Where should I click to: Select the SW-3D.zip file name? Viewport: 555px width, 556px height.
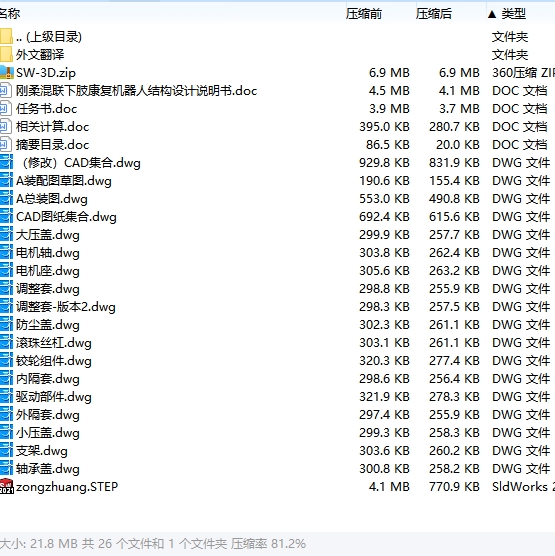click(x=46, y=73)
